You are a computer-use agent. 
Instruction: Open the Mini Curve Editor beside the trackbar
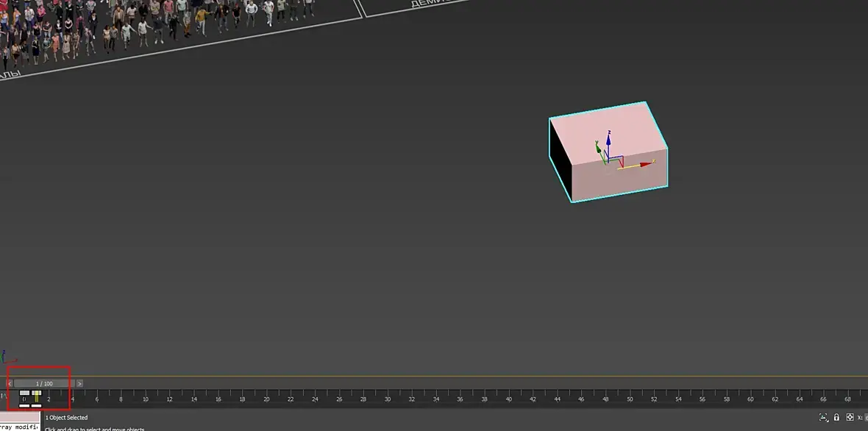[4, 396]
